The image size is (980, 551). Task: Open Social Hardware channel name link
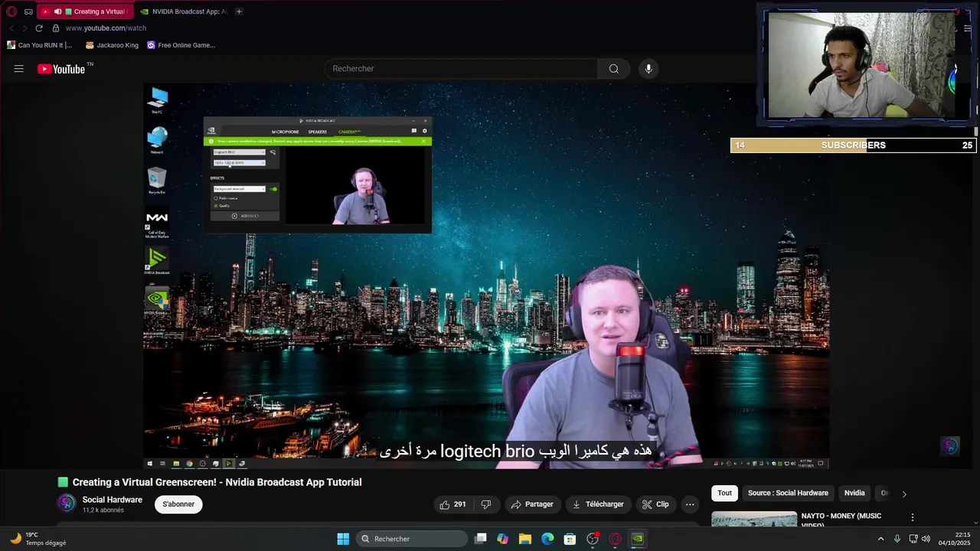coord(113,500)
